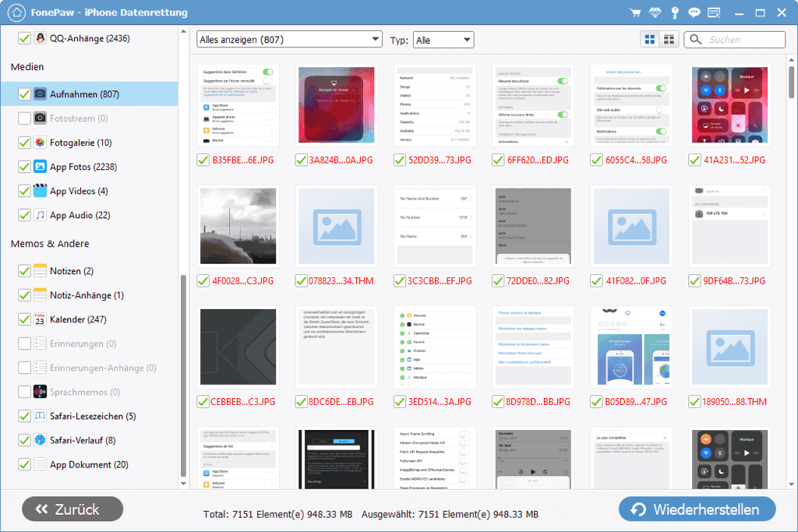Select App Videos (4) category
Image resolution: width=798 pixels, height=532 pixels.
[x=79, y=191]
